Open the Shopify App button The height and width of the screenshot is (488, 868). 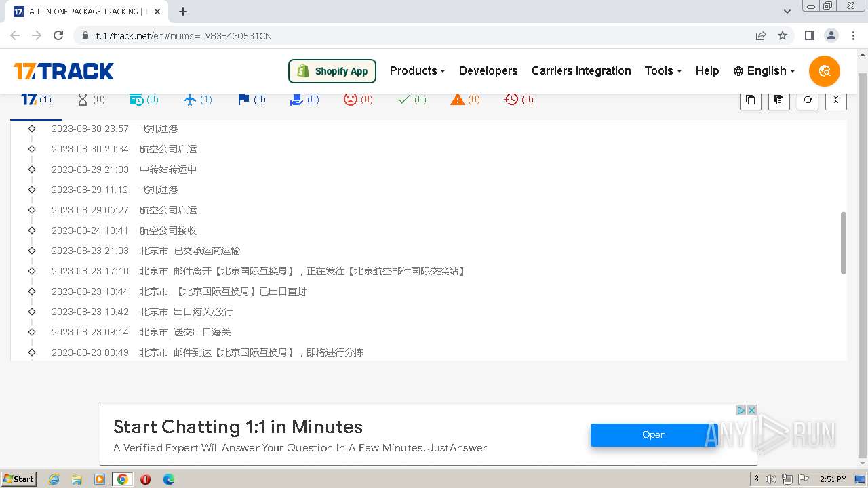(x=332, y=71)
